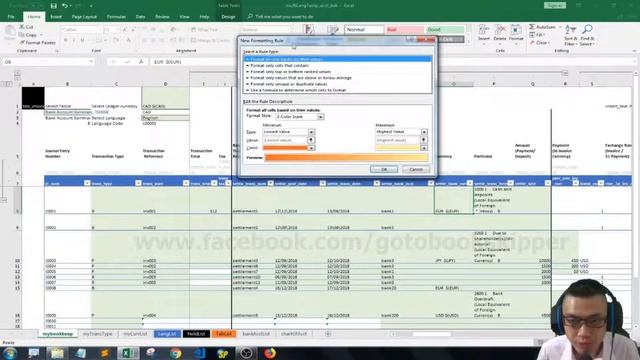Add a new sheet with plus icon
The width and height of the screenshot is (640, 360).
[x=327, y=334]
